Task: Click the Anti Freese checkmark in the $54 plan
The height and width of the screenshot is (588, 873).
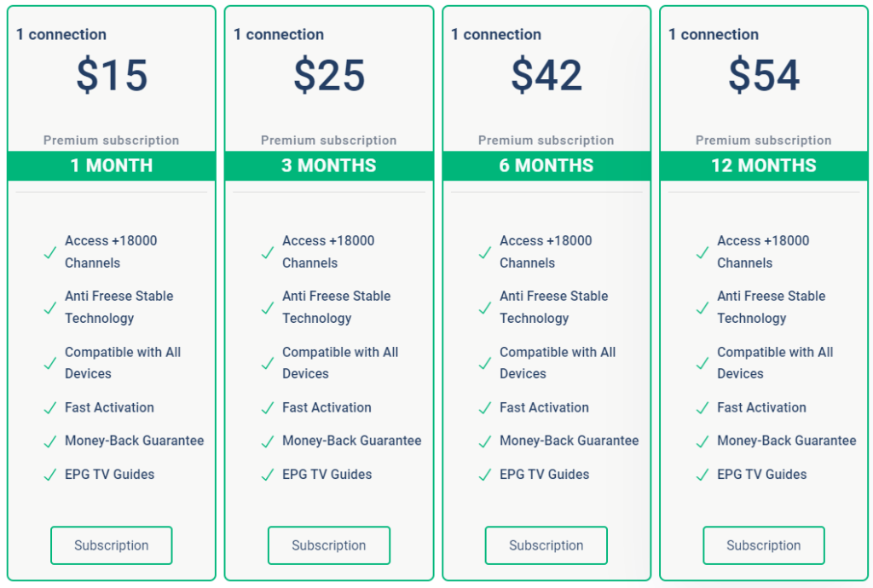Action: 702,308
